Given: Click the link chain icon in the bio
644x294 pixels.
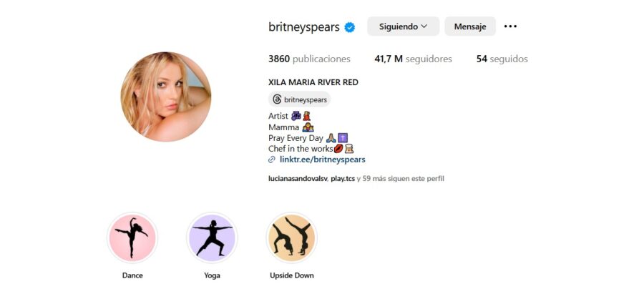Looking at the screenshot, I should 271,160.
